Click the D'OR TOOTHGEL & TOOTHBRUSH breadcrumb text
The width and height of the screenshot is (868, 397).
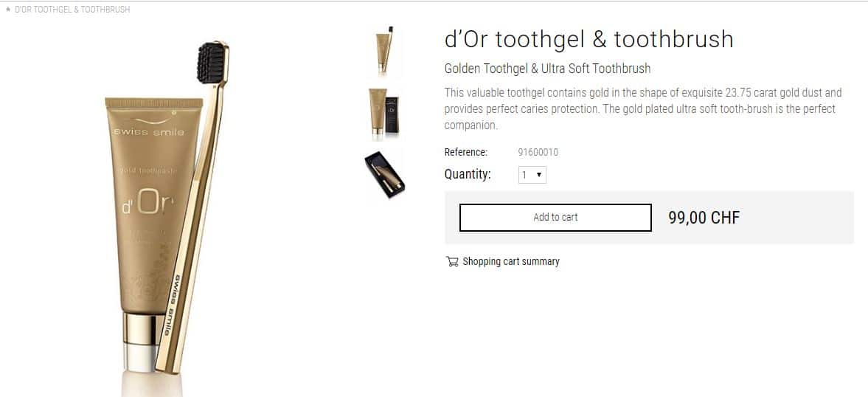pyautogui.click(x=72, y=10)
